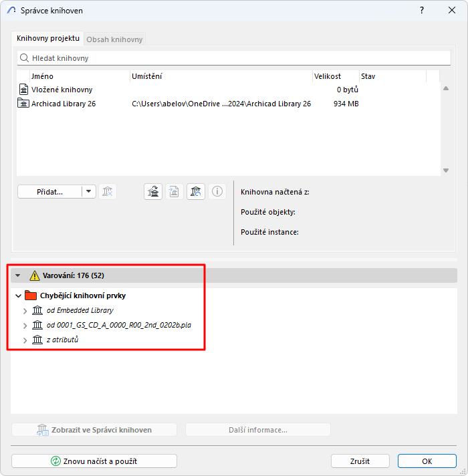Click the 934 MB size value
The image size is (468, 476).
click(346, 104)
